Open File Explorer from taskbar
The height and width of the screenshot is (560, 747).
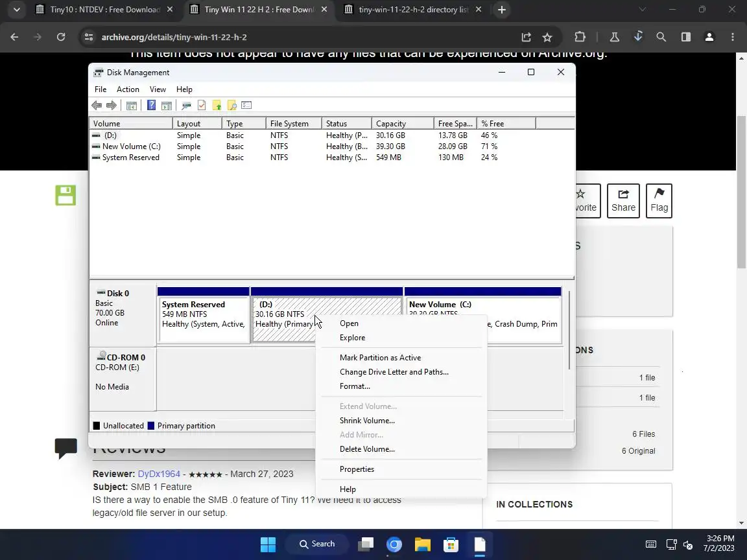tap(423, 544)
